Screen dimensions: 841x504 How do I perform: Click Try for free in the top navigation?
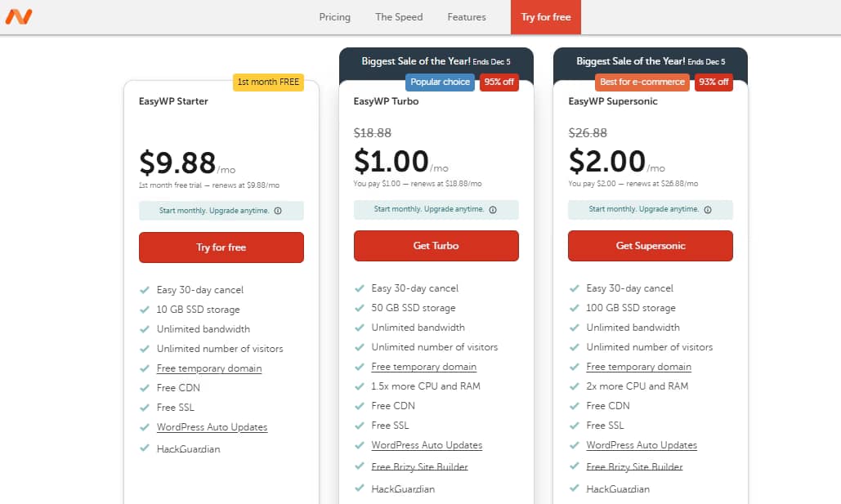[545, 16]
